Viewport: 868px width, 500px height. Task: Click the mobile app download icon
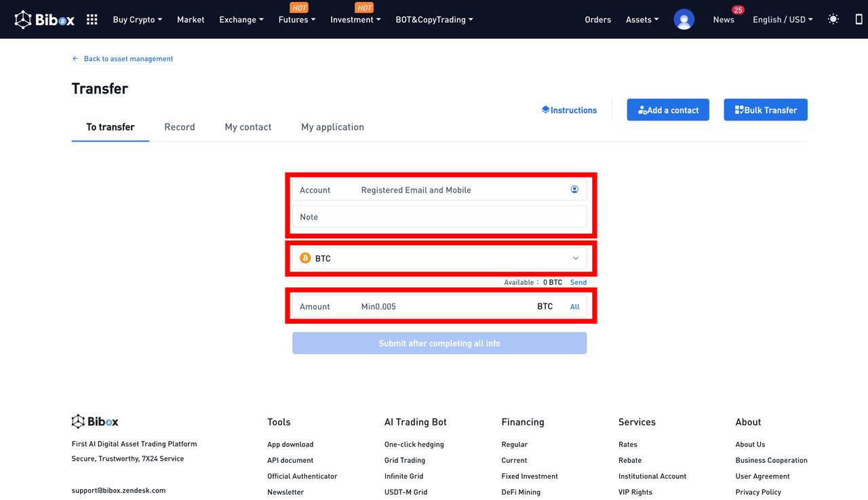click(x=859, y=20)
